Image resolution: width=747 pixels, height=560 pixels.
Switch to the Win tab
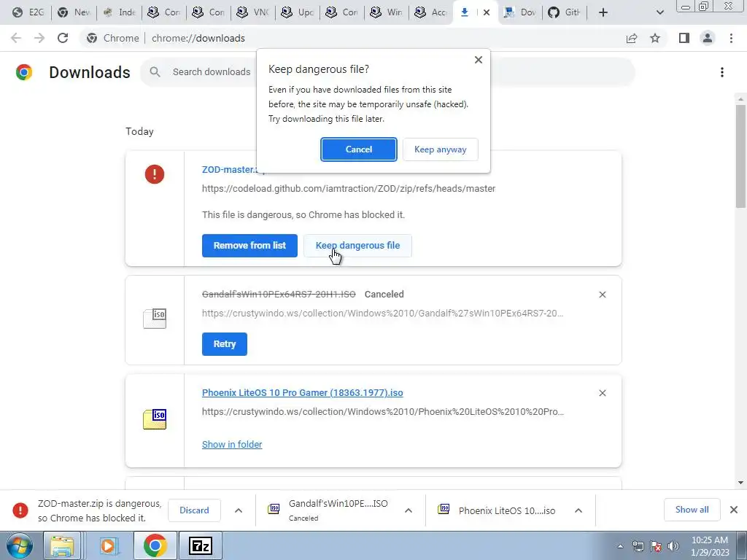387,12
